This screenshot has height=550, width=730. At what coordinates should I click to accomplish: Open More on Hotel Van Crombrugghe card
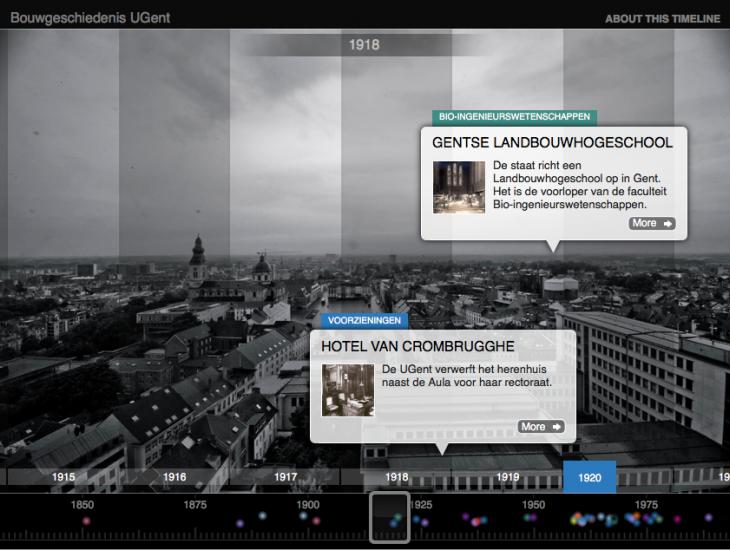point(541,427)
